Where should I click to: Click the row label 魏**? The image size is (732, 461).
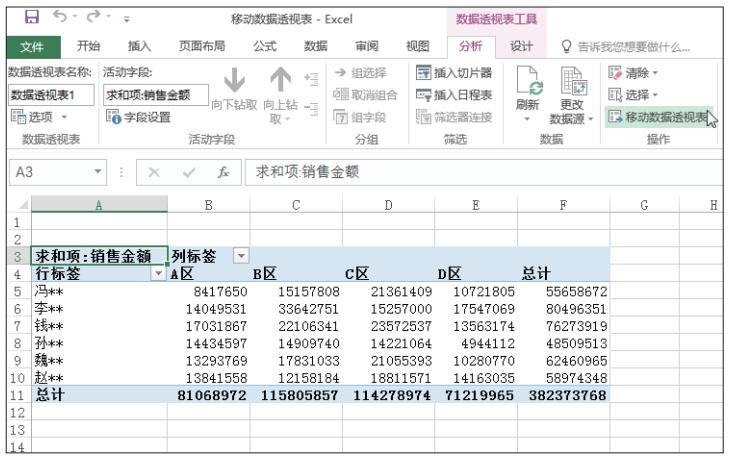tap(49, 361)
